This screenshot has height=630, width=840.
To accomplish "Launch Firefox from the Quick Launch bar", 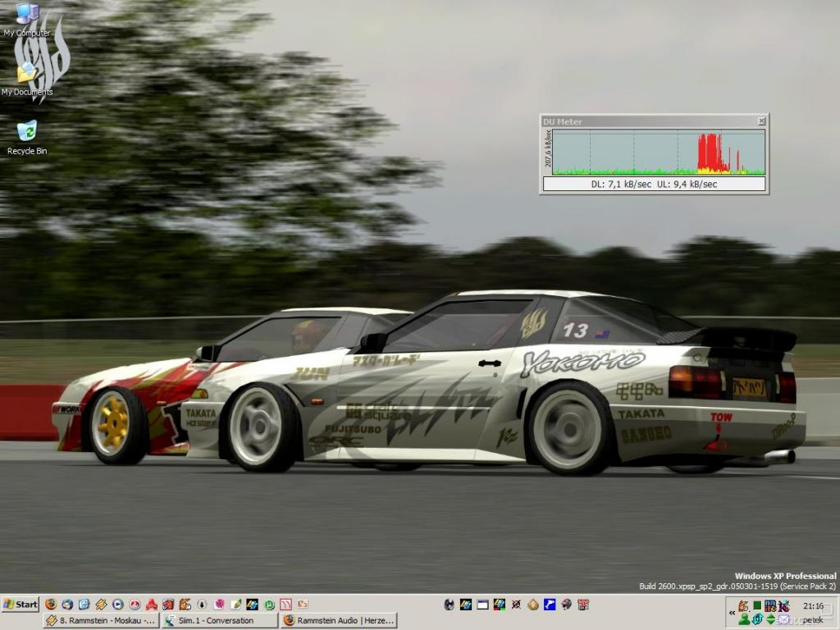I will 51,605.
